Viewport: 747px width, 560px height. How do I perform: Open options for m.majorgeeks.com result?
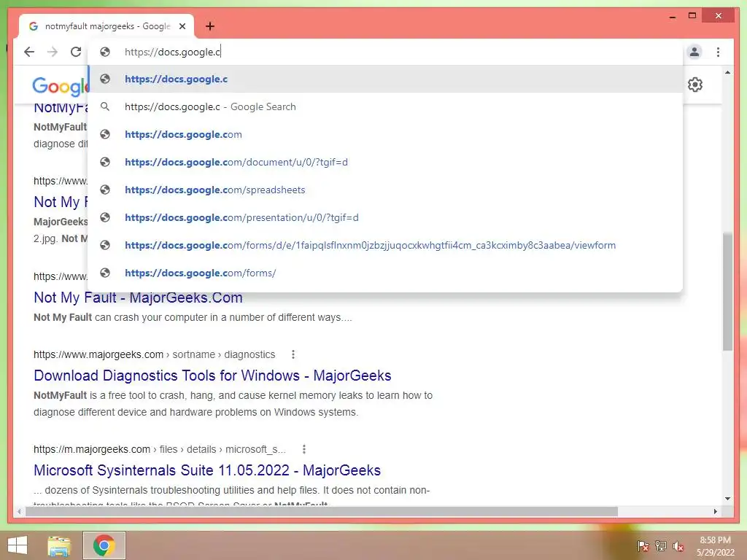(304, 449)
